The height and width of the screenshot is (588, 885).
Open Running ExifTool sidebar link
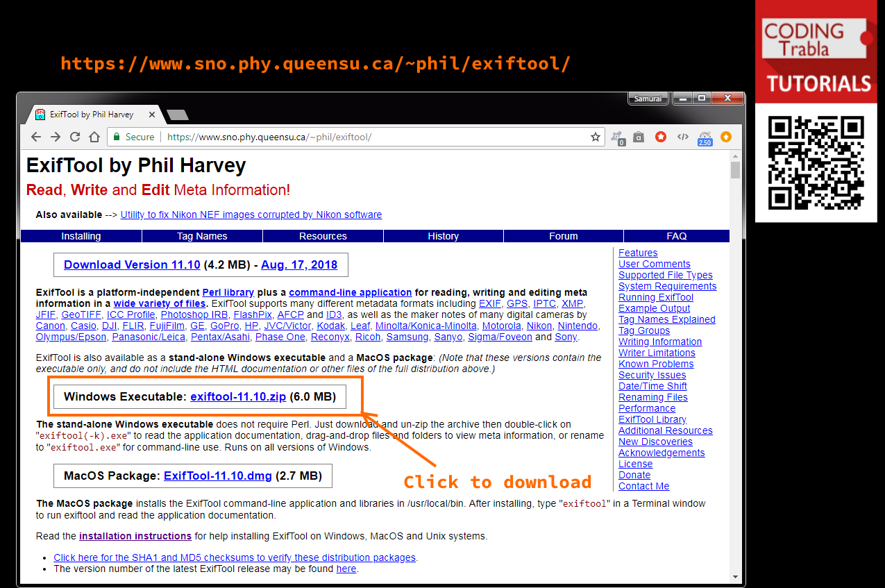coord(656,297)
